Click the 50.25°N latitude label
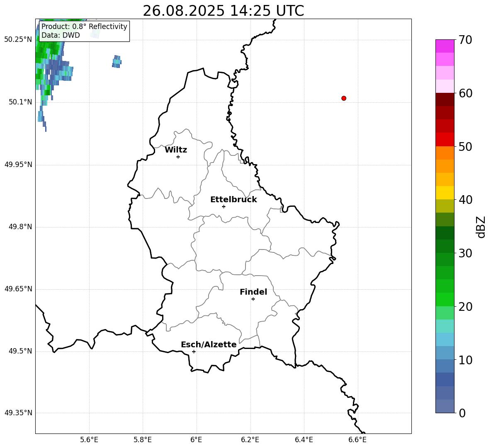Image resolution: width=491 pixels, height=448 pixels. pyautogui.click(x=18, y=40)
